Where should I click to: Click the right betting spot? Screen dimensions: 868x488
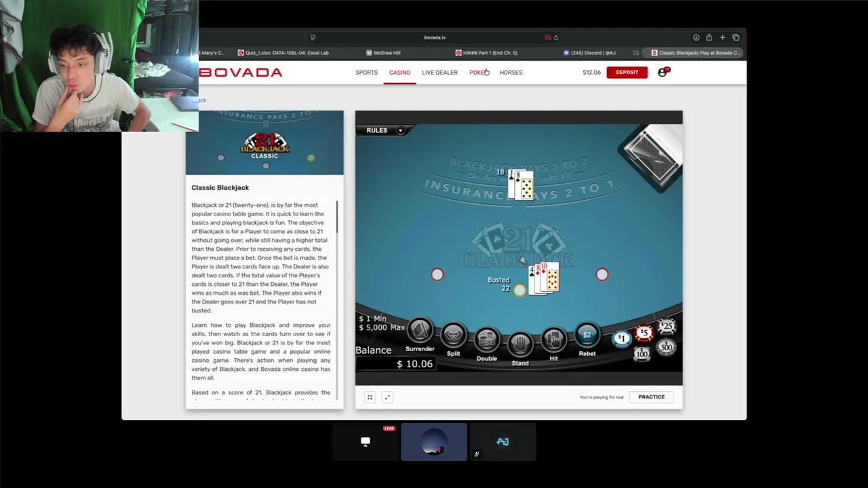pyautogui.click(x=602, y=274)
